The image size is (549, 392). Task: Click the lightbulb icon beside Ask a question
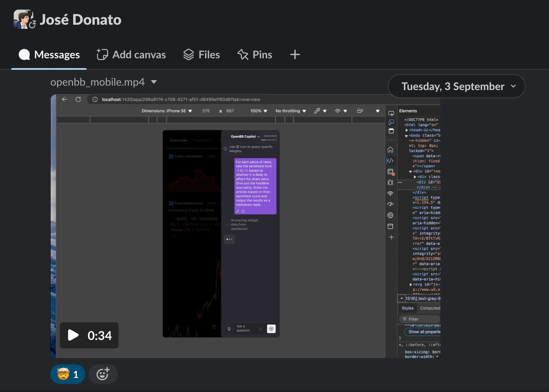click(229, 329)
